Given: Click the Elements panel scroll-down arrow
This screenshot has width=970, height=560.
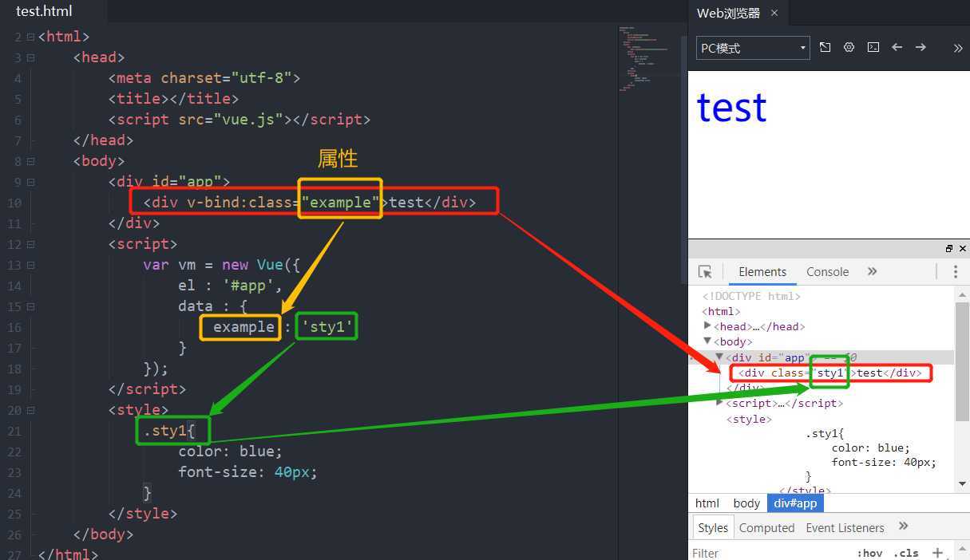Looking at the screenshot, I should point(962,483).
